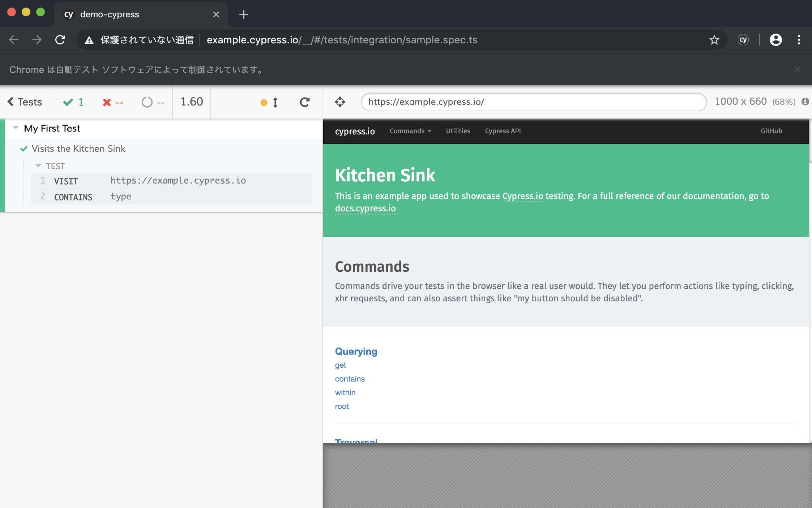812x508 pixels.
Task: Open the Commands dropdown in the navbar
Action: click(x=410, y=131)
